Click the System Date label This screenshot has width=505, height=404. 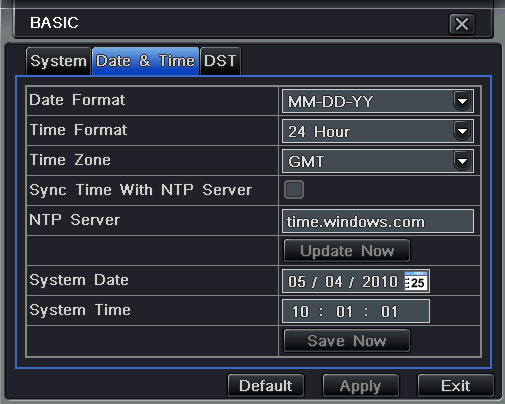click(x=79, y=281)
